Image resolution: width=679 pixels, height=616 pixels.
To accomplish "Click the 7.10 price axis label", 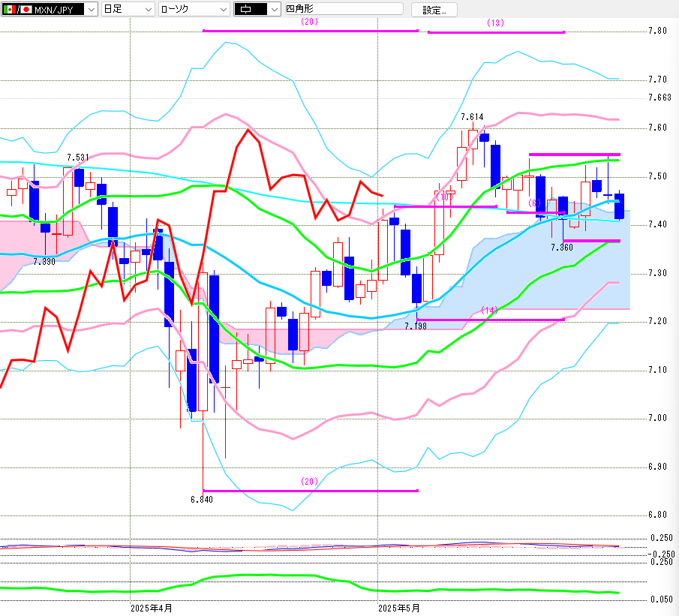I will pos(657,369).
